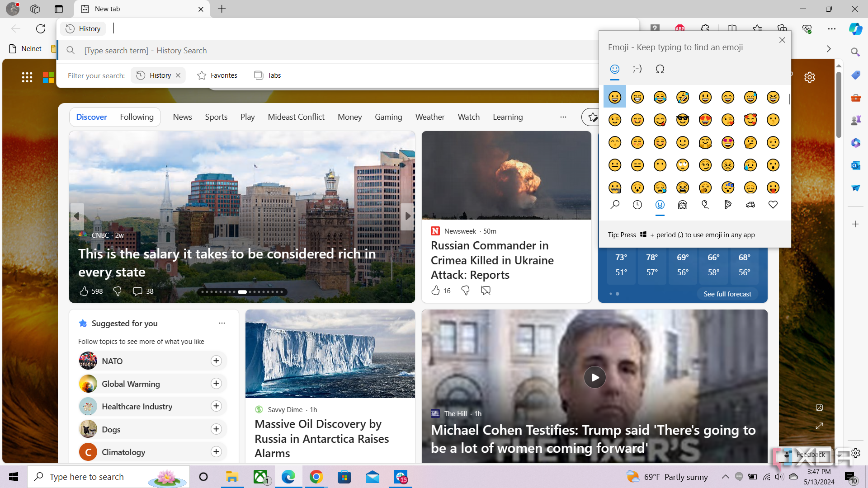The image size is (868, 488).
Task: Open the sidebar search icon
Action: [x=855, y=52]
